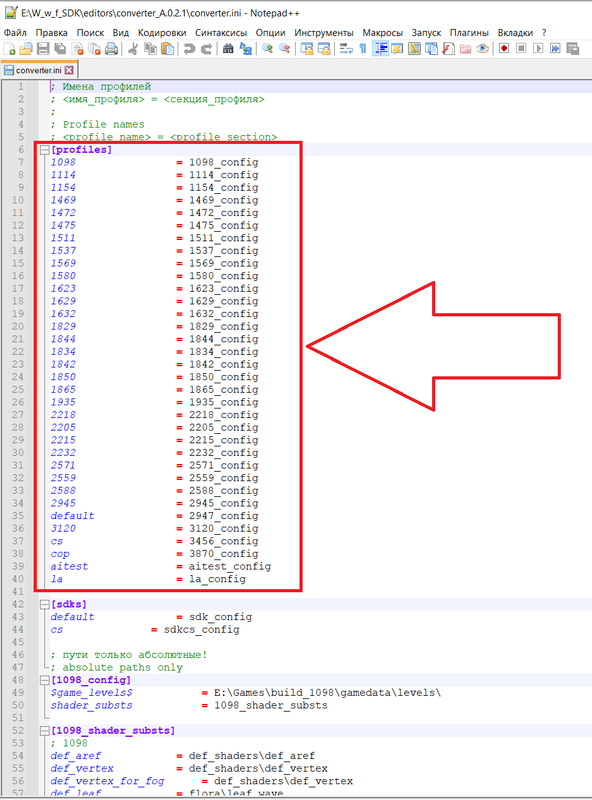Screen dimensions: 592x800
Task: Open the Файл menu
Action: click(x=15, y=33)
